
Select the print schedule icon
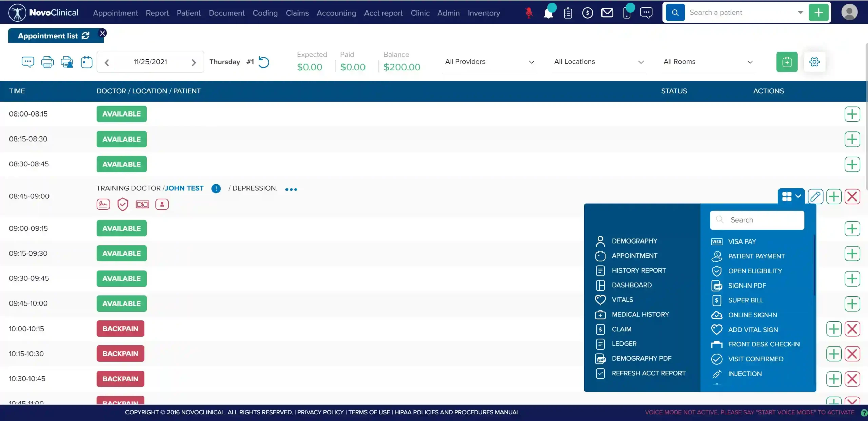click(47, 62)
